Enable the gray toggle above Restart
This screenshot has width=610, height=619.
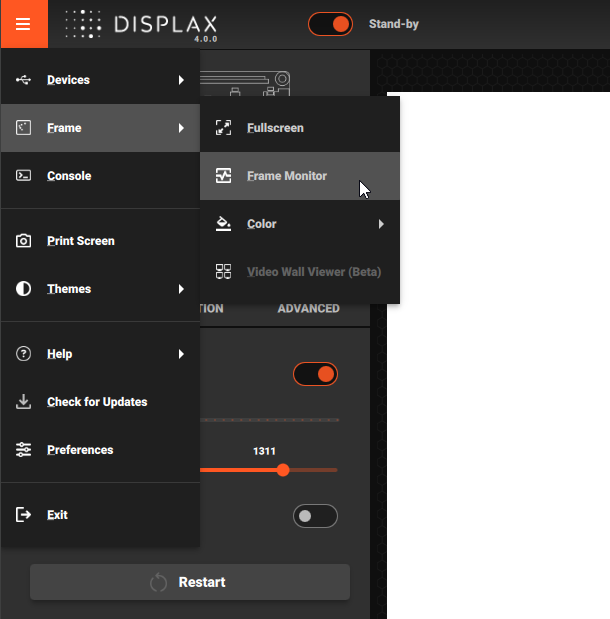315,516
